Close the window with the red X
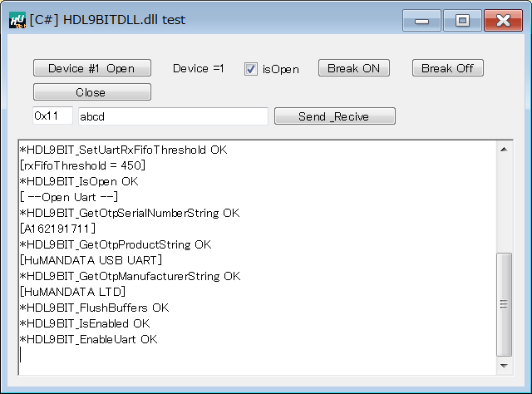 [x=503, y=21]
